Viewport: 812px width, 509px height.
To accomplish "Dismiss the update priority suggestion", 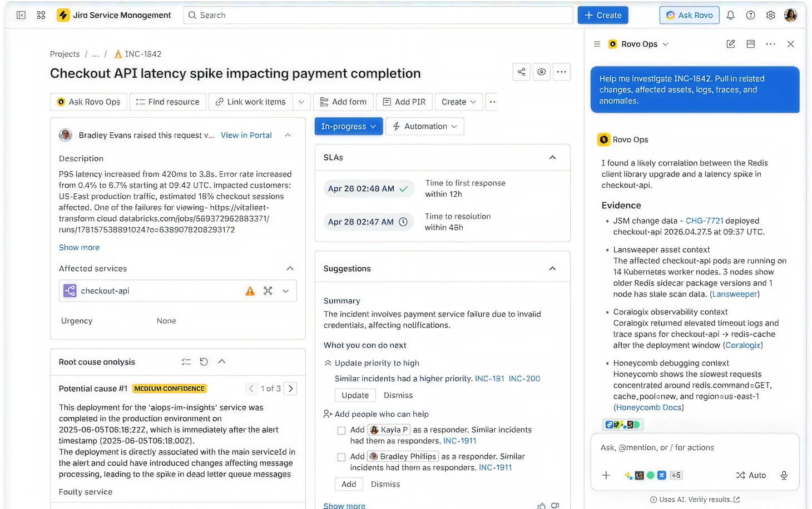I will point(398,395).
